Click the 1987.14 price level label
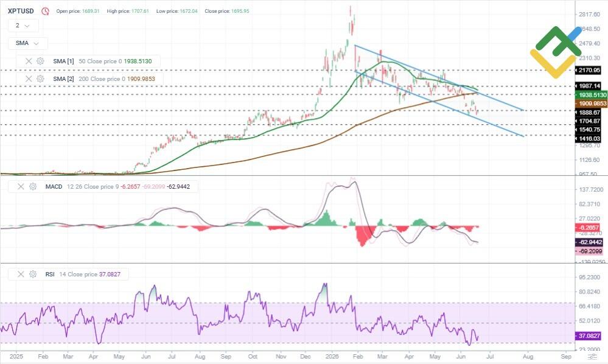This screenshot has height=364, width=608. [589, 86]
